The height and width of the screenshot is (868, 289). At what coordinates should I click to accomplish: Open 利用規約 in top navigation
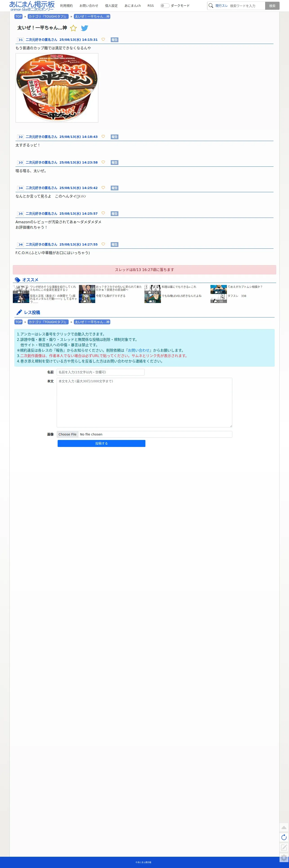coord(66,6)
